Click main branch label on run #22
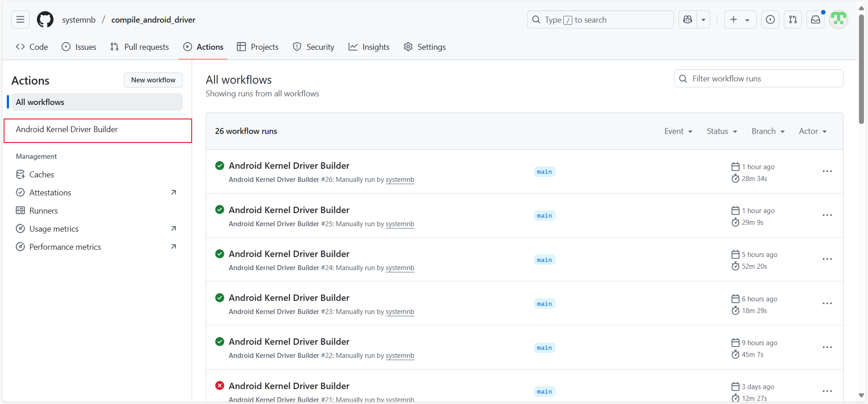The image size is (868, 404). tap(544, 348)
